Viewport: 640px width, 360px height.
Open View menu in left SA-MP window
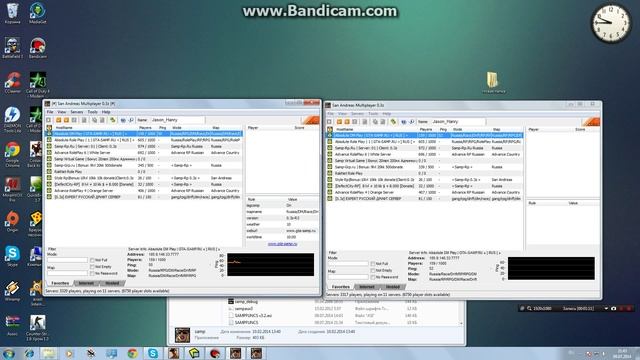(62, 112)
